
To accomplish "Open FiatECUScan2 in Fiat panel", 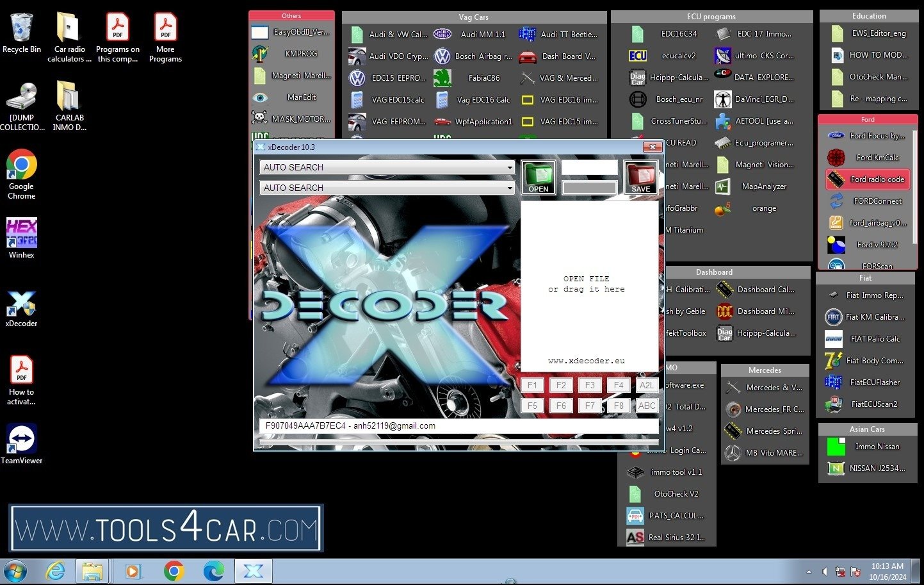I will click(x=865, y=404).
